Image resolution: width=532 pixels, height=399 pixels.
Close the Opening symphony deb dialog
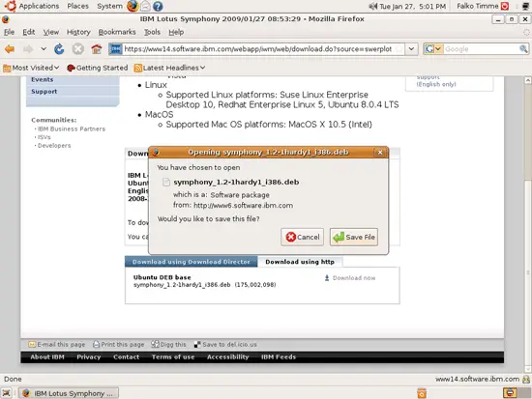click(x=380, y=153)
